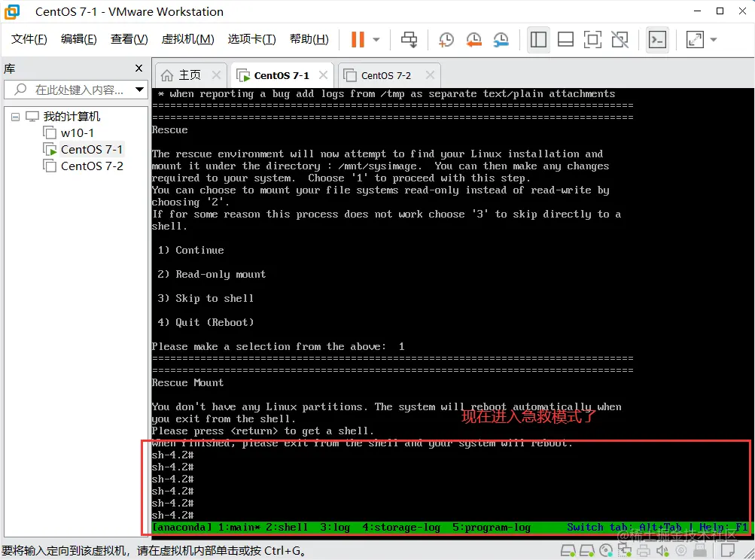Select 我的计算机 in the library tree
Screen dimensions: 755x560
coord(72,117)
